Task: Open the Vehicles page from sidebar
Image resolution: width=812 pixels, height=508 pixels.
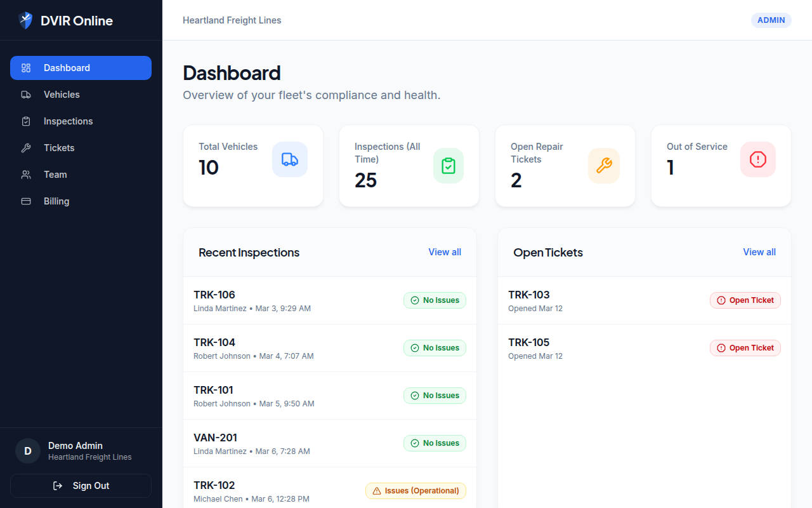Action: 62,95
